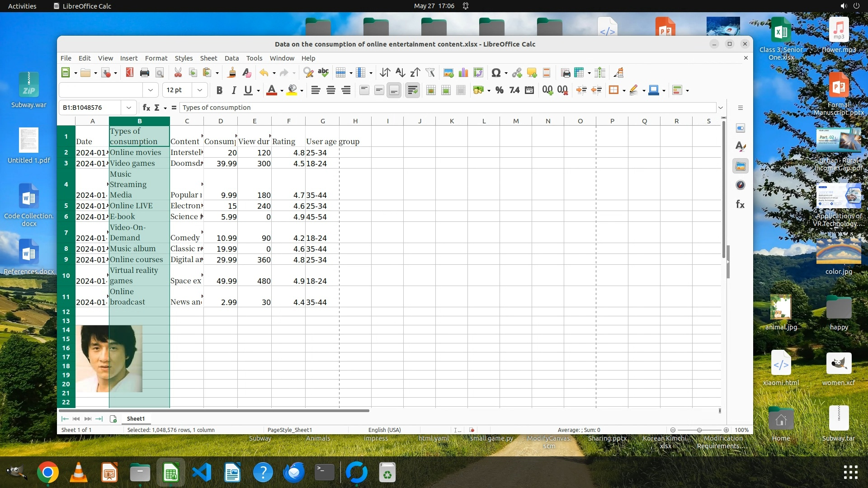Screen dimensions: 868x488
Task: Open the special character Omega icon
Action: (495, 73)
